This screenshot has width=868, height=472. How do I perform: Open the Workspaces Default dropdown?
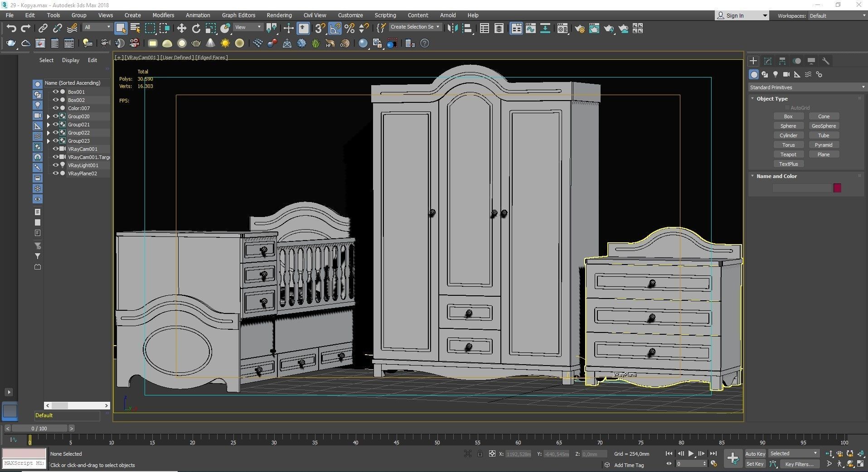point(837,15)
